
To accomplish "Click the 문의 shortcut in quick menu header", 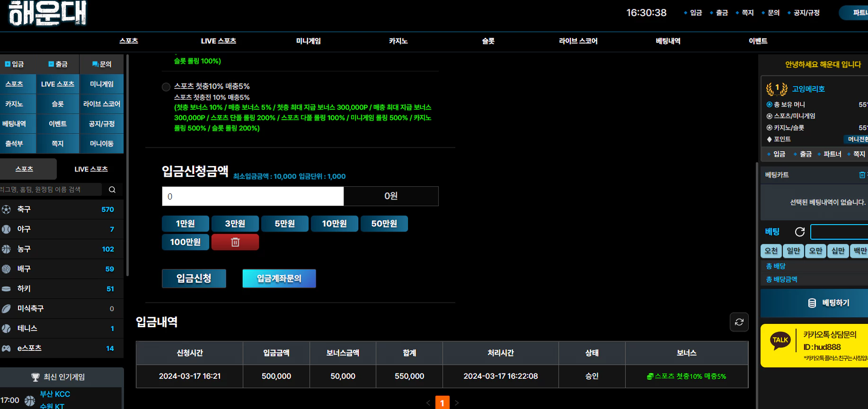I will click(102, 64).
